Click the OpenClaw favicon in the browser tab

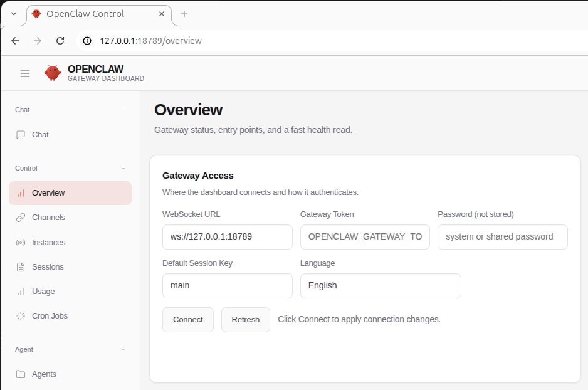pos(36,14)
